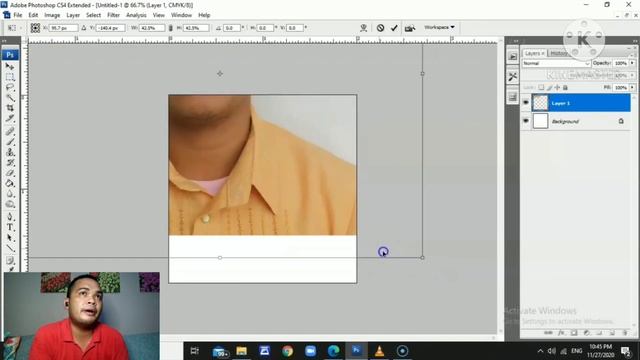Open the File menu

pos(18,15)
